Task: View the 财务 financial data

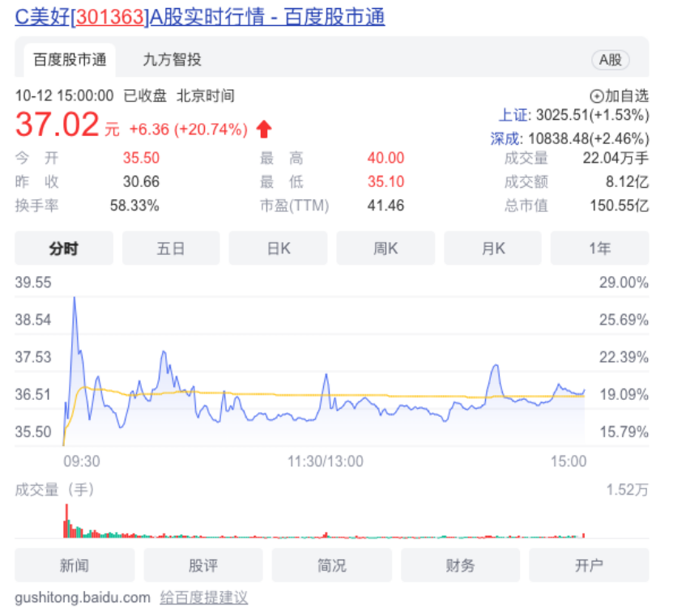Action: click(460, 565)
